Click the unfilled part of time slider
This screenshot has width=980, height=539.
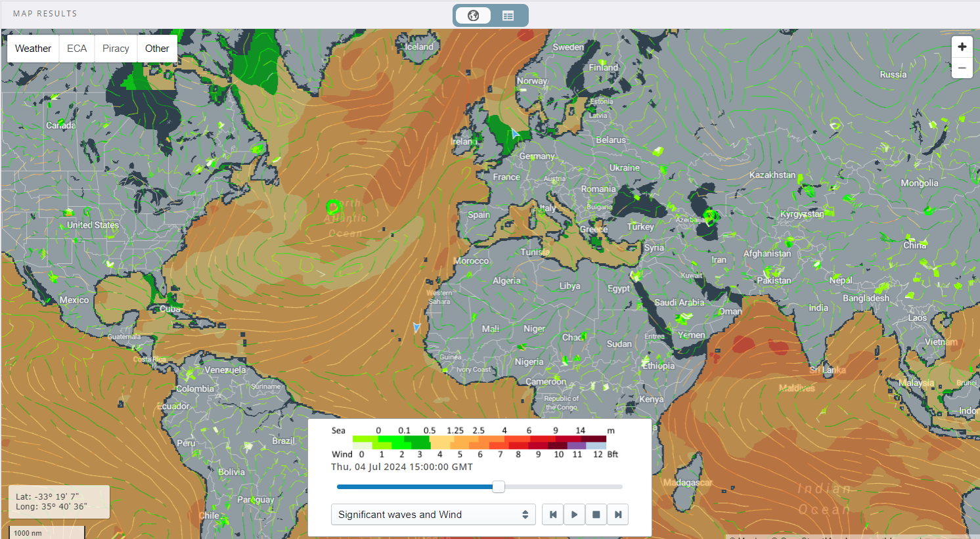coord(563,486)
